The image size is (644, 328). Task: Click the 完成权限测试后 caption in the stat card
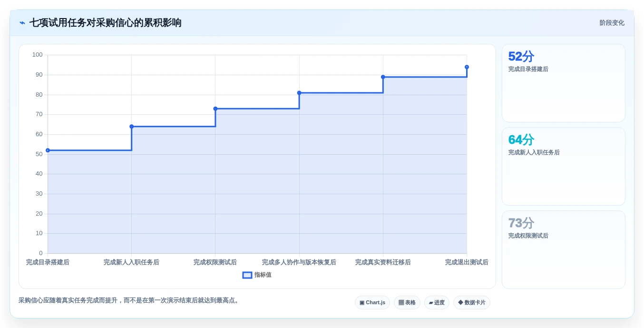click(x=528, y=236)
